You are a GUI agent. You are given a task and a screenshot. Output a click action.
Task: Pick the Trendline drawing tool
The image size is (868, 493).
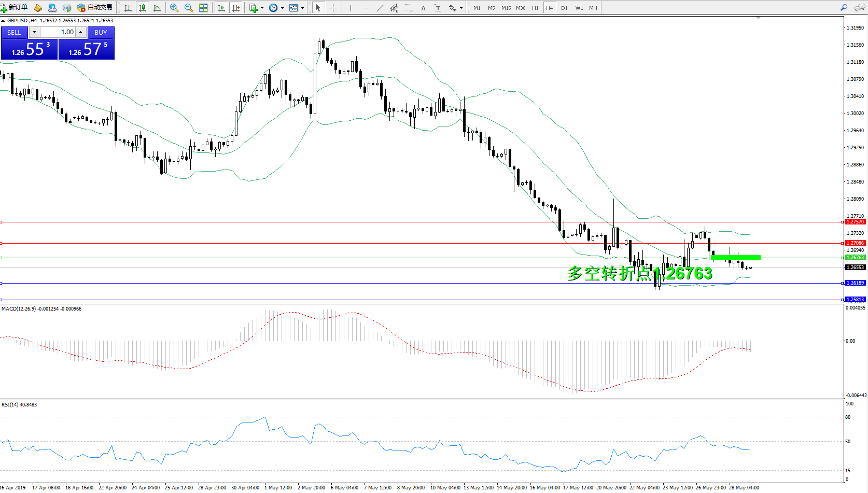380,8
